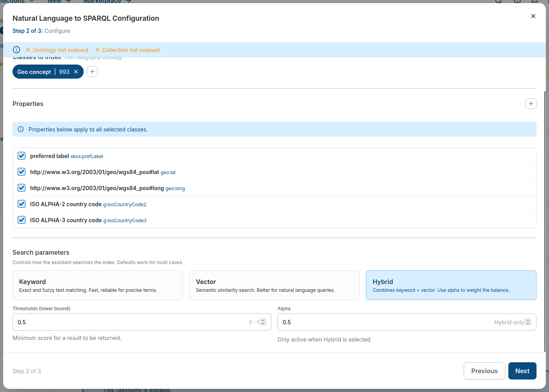Adjust the Alpha value using its stepper
The image size is (549, 392).
click(x=528, y=322)
